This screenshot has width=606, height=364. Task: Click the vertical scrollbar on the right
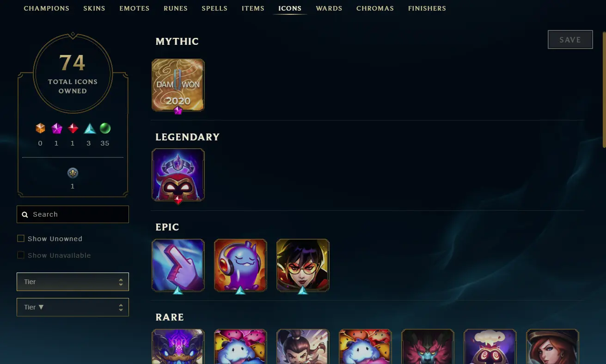point(604,90)
